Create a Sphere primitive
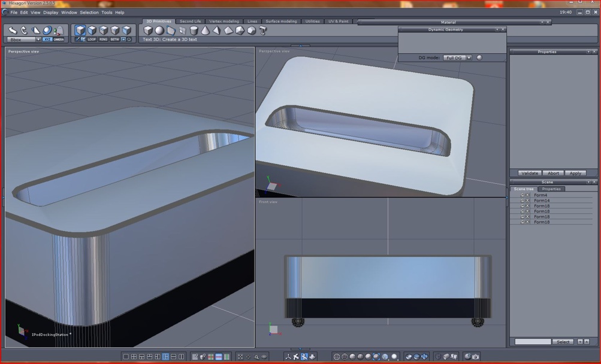 pyautogui.click(x=159, y=31)
